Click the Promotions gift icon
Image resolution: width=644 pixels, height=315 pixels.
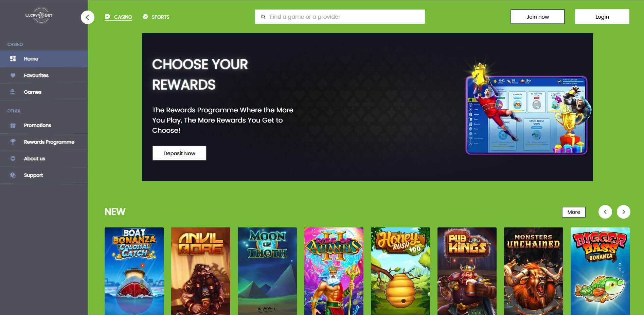coord(13,125)
